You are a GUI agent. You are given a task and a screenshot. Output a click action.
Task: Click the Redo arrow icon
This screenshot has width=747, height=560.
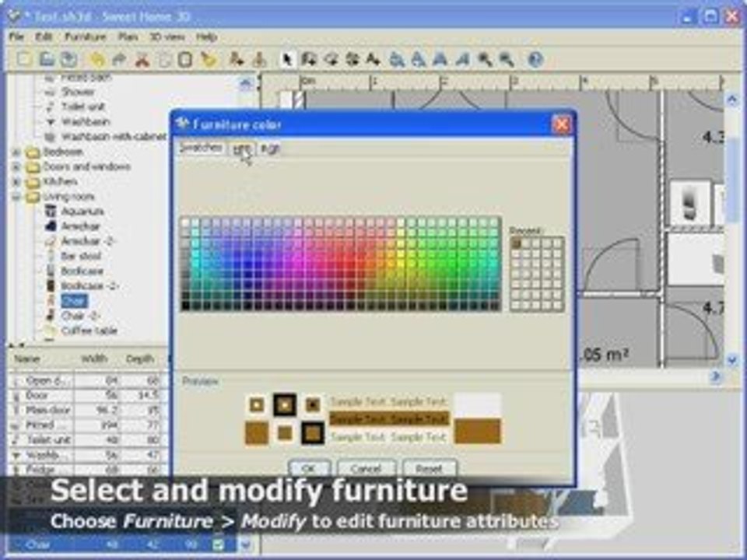point(120,60)
